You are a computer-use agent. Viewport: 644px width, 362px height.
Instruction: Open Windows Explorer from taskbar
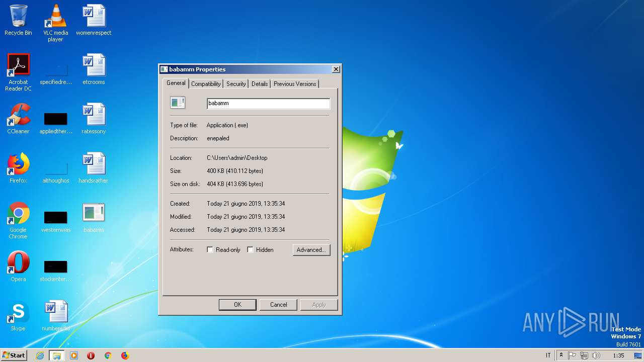[x=56, y=355]
